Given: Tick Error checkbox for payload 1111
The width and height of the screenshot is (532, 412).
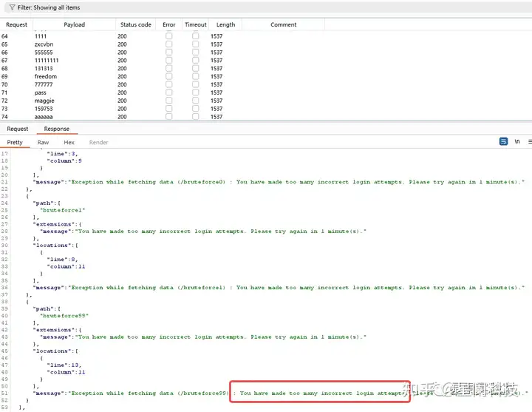Looking at the screenshot, I should point(169,36).
